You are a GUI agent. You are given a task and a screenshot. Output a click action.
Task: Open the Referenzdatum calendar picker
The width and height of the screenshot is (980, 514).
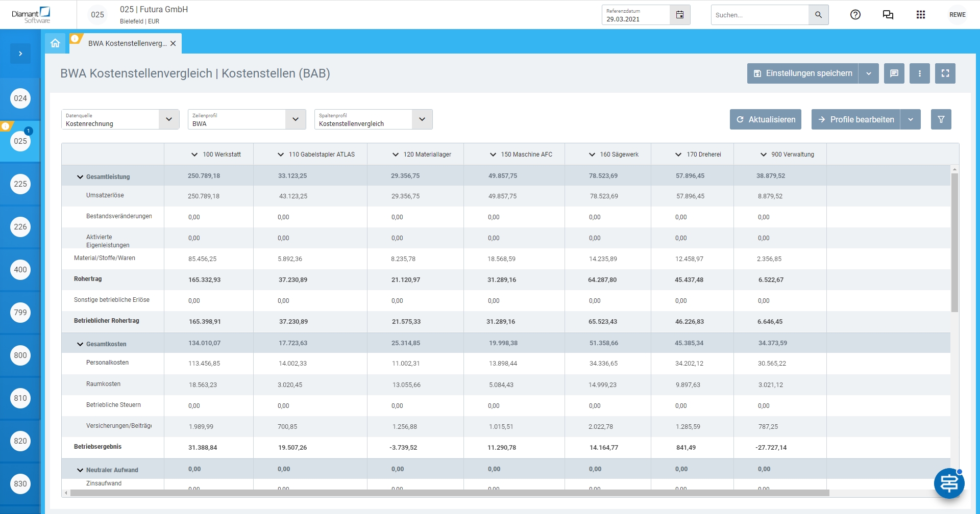tap(680, 15)
